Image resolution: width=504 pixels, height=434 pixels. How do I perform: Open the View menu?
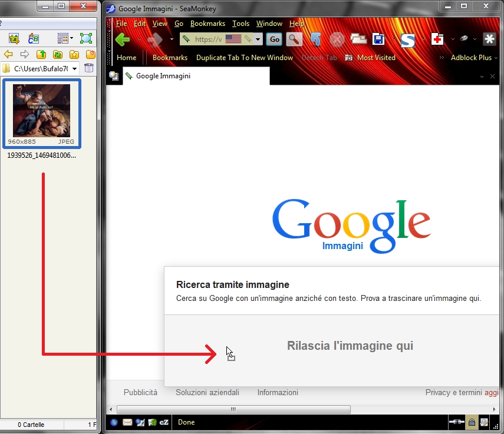pyautogui.click(x=160, y=24)
